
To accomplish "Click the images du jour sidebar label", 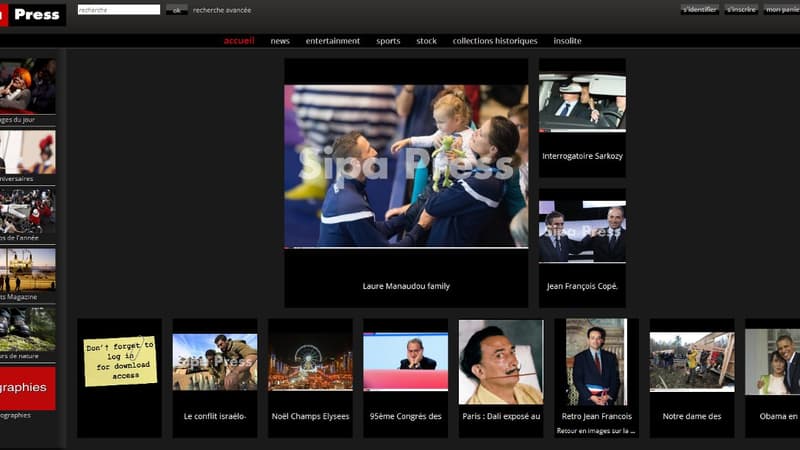I will (17, 120).
